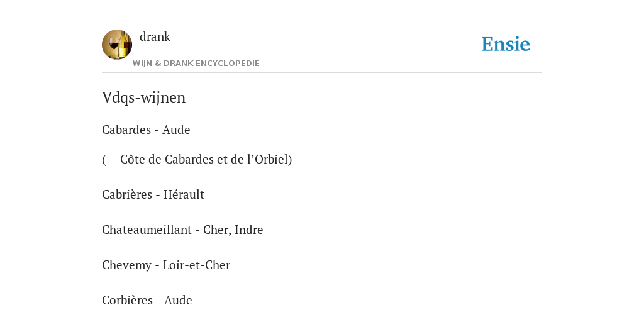
Task: Click the word Cher before Indre
Action: pos(216,230)
